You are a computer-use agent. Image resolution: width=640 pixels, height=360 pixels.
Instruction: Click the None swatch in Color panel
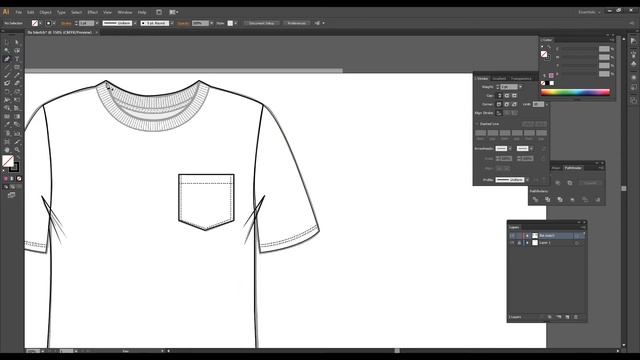pos(543,83)
